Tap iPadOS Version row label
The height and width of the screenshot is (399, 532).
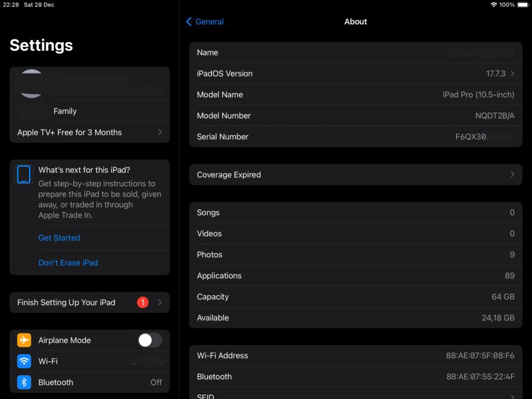pyautogui.click(x=225, y=73)
